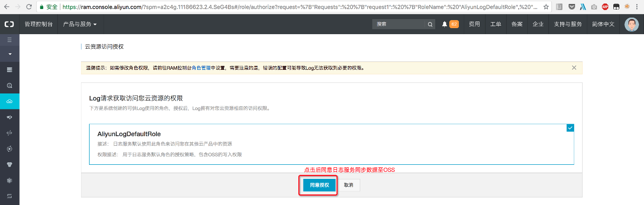This screenshot has height=205, width=644.
Task: Click the 取消 button
Action: point(348,185)
